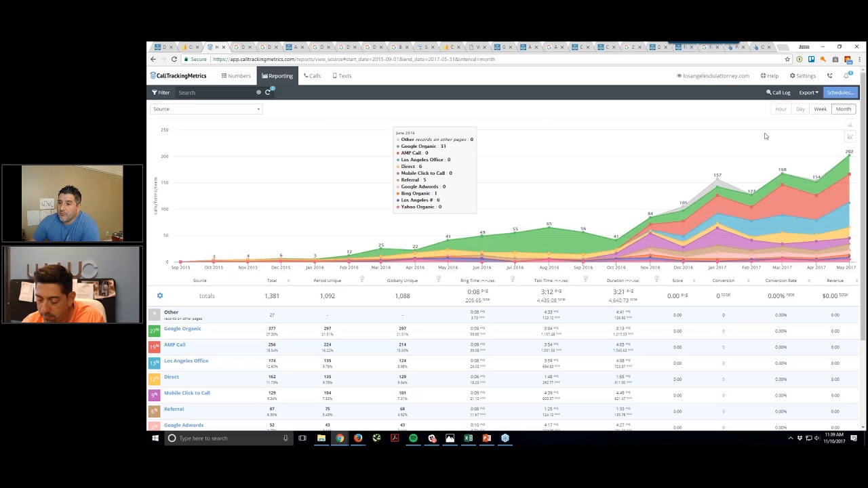Select the Hour interval
Viewport: 868px width, 488px height.
coord(781,109)
